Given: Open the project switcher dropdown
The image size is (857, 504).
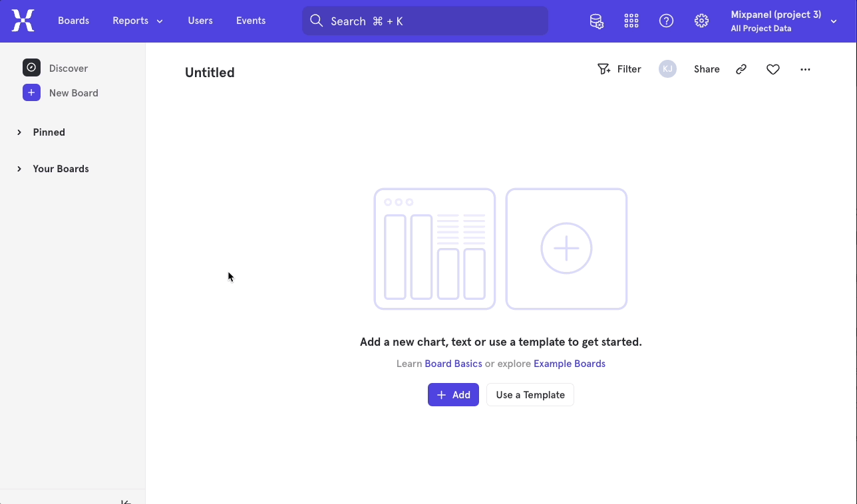Looking at the screenshot, I should tap(784, 21).
